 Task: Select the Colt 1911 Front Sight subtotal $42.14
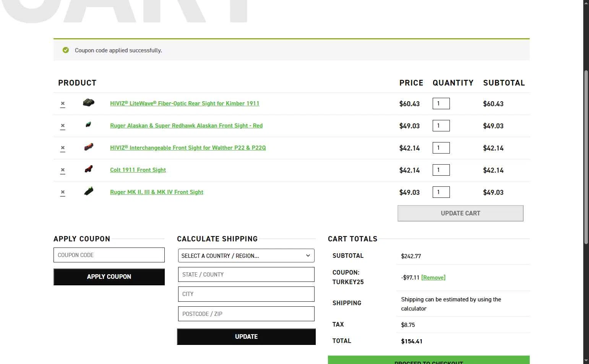493,170
